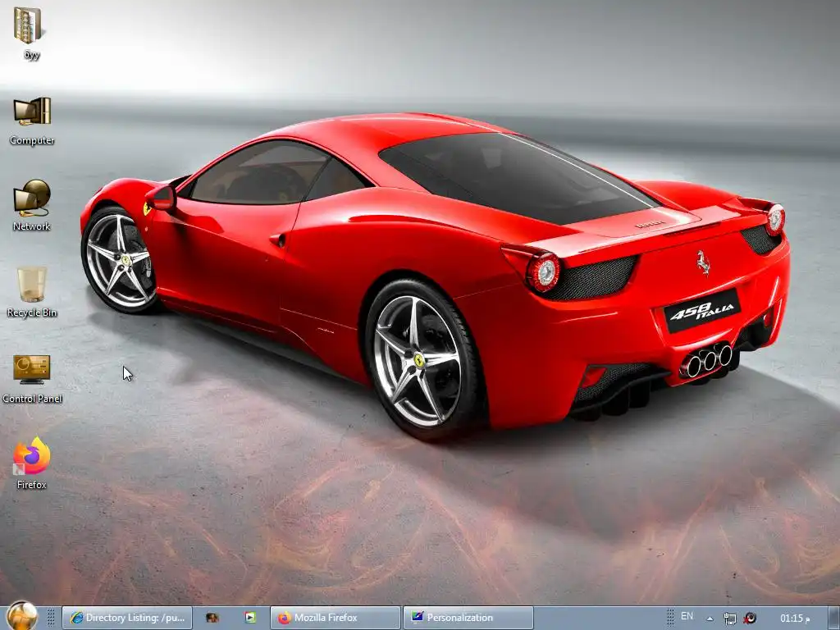Image resolution: width=840 pixels, height=630 pixels.
Task: Open the clock showing 01:15
Action: point(794,619)
